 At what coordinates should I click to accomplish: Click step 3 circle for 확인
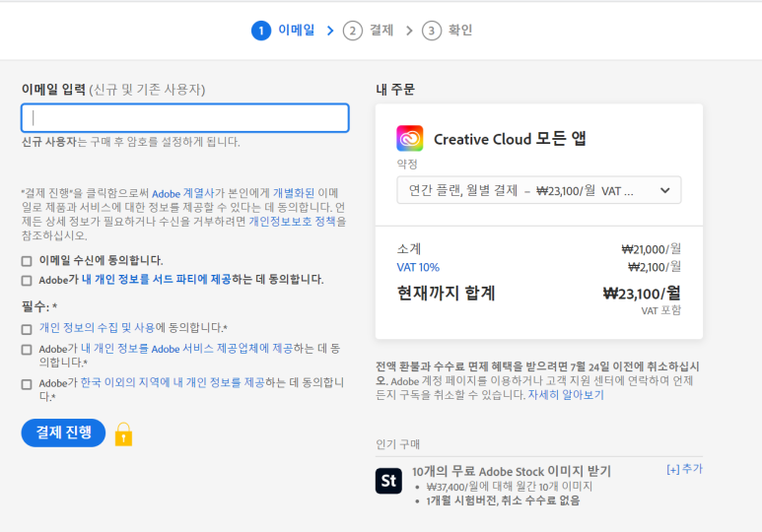coord(432,31)
